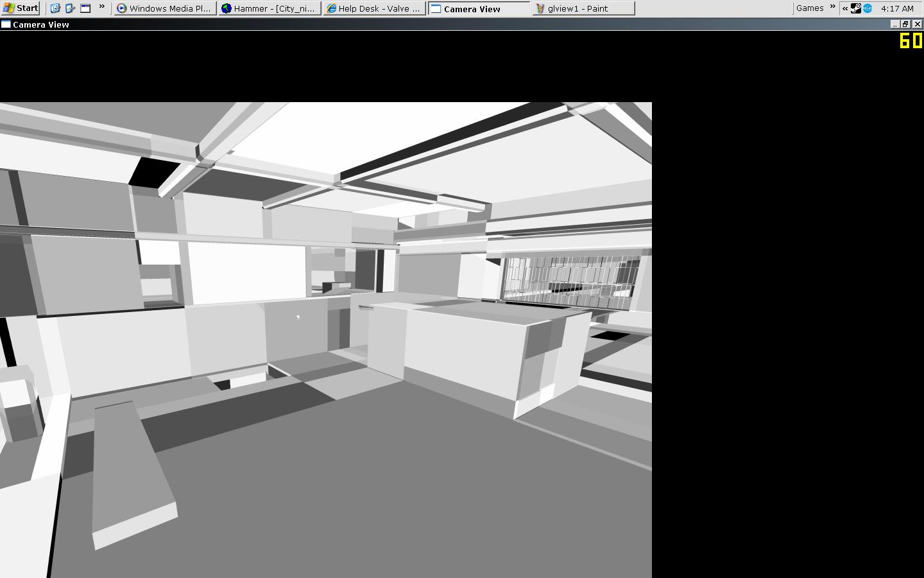The width and height of the screenshot is (924, 578).
Task: Click the first quick launch icon beside Start
Action: pos(56,8)
